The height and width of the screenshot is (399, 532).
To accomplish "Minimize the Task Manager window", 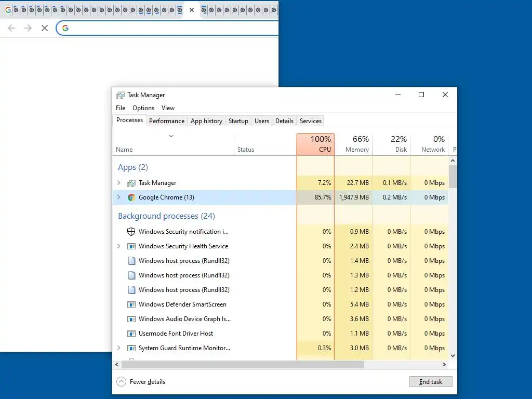I will (x=398, y=95).
